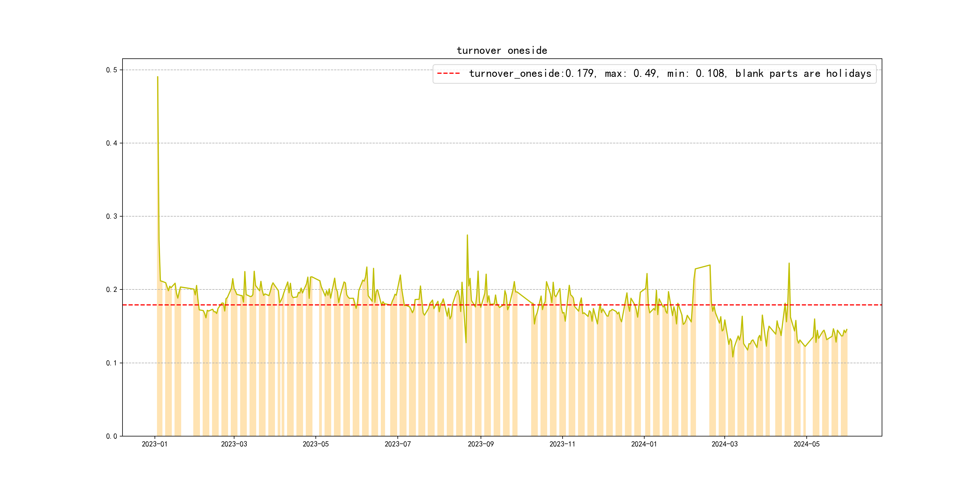Click the 0.4 y-axis tick label
The height and width of the screenshot is (490, 980).
coord(112,143)
